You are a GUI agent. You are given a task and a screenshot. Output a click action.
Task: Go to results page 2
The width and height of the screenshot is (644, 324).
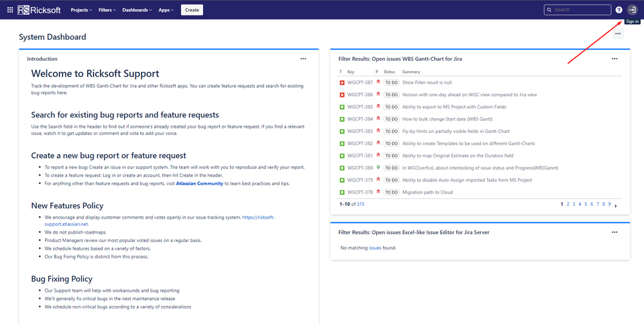tap(567, 204)
